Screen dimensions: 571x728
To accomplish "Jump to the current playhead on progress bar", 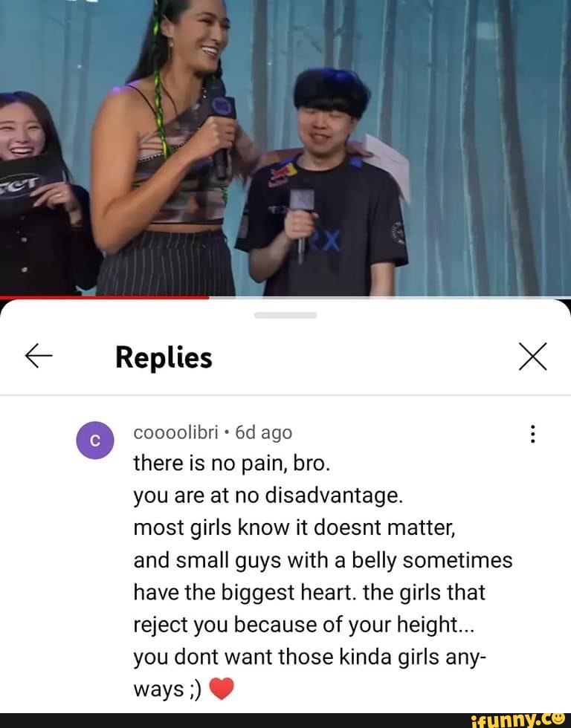I will (x=209, y=297).
